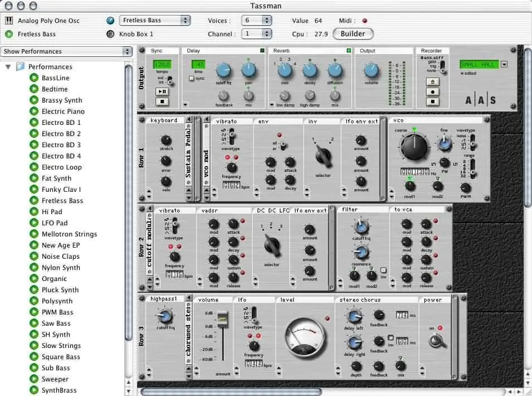Viewport: 532px width, 396px height.
Task: Click the horizontal scrollbar at bottom
Action: [x=231, y=392]
